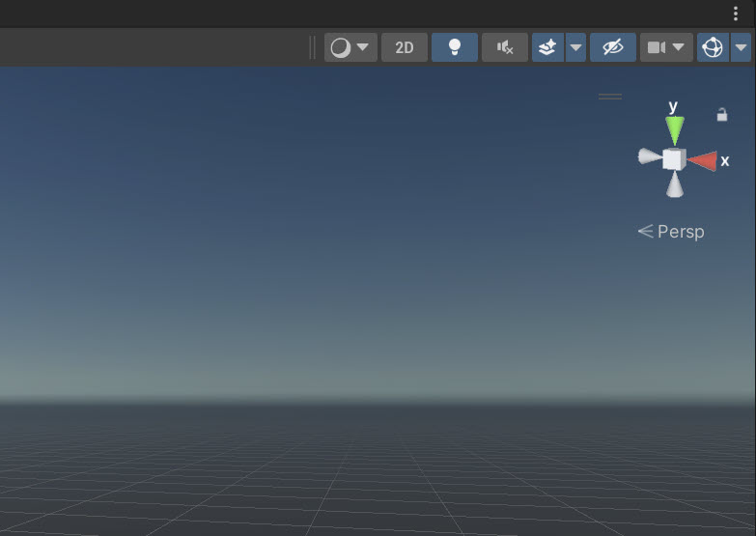The image size is (756, 536).
Task: Open effects dropdown arrow
Action: click(x=575, y=47)
